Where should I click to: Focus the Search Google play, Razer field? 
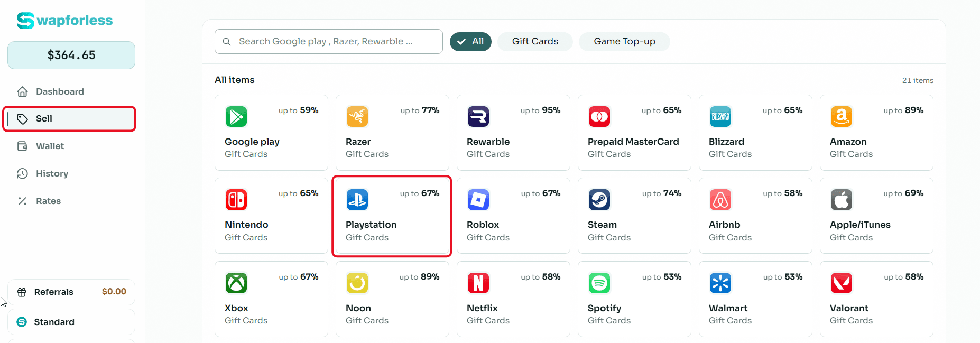329,42
